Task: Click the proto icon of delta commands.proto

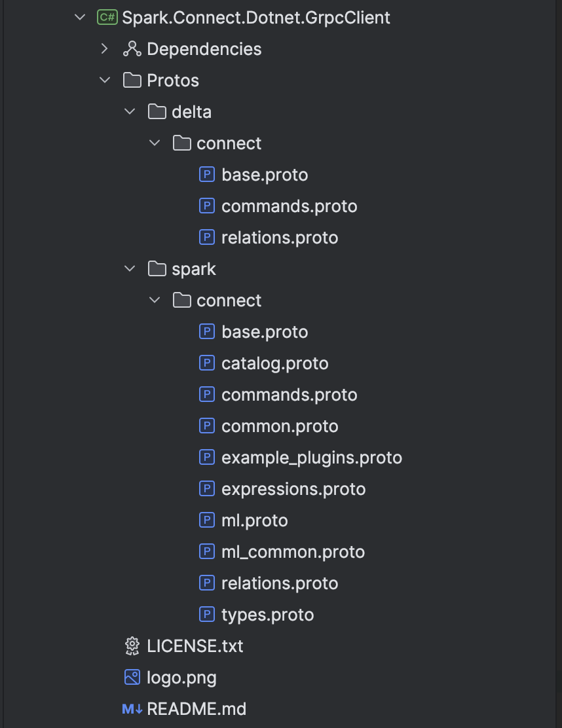Action: click(207, 206)
